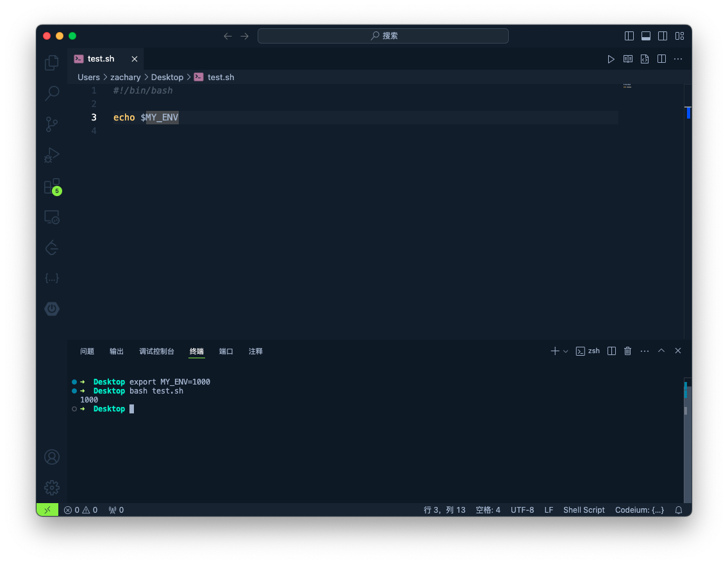
Task: Change indentation via 空格: 4
Action: pyautogui.click(x=488, y=510)
